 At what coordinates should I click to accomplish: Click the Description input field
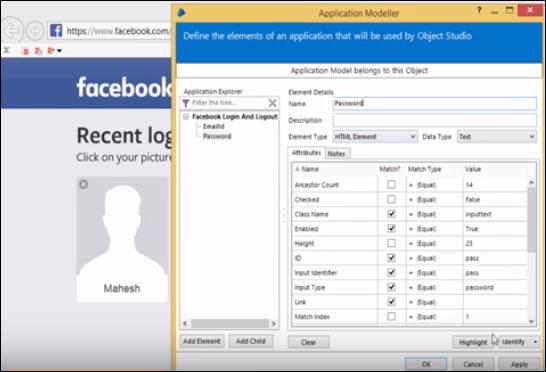435,120
